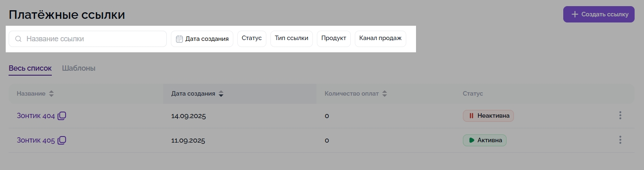Viewport: 644px width, 170px height.
Task: Open the Дата создания date filter
Action: tap(202, 39)
